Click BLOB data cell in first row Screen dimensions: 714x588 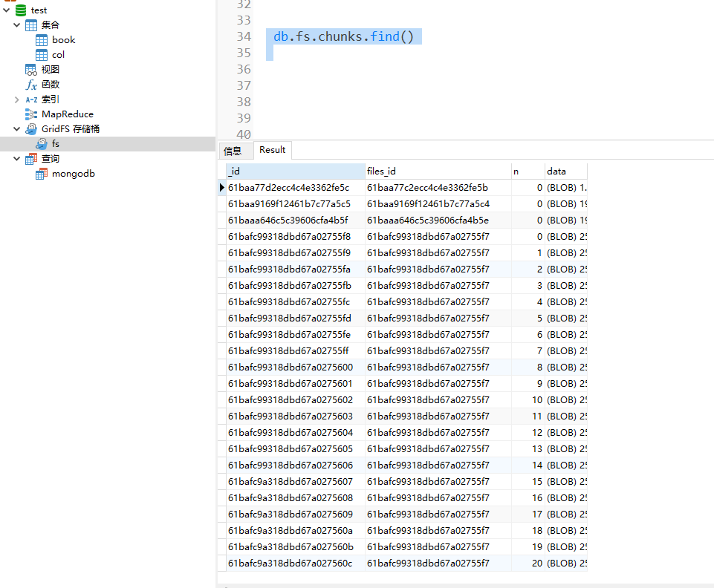tap(566, 188)
